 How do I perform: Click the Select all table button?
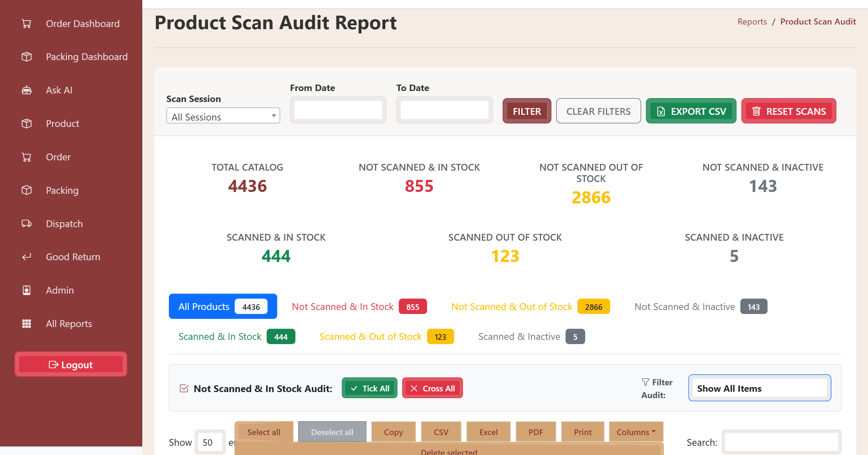[264, 432]
